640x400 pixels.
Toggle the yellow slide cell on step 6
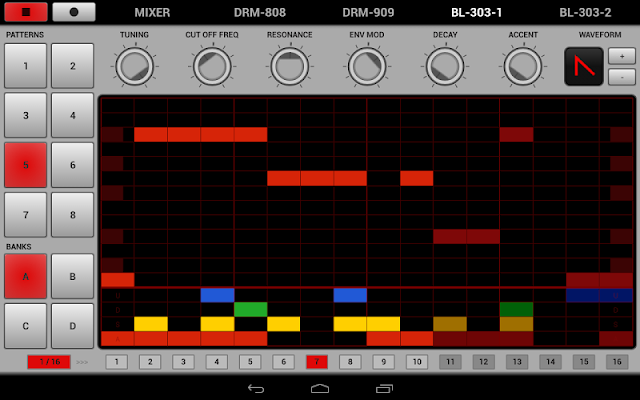coord(284,324)
